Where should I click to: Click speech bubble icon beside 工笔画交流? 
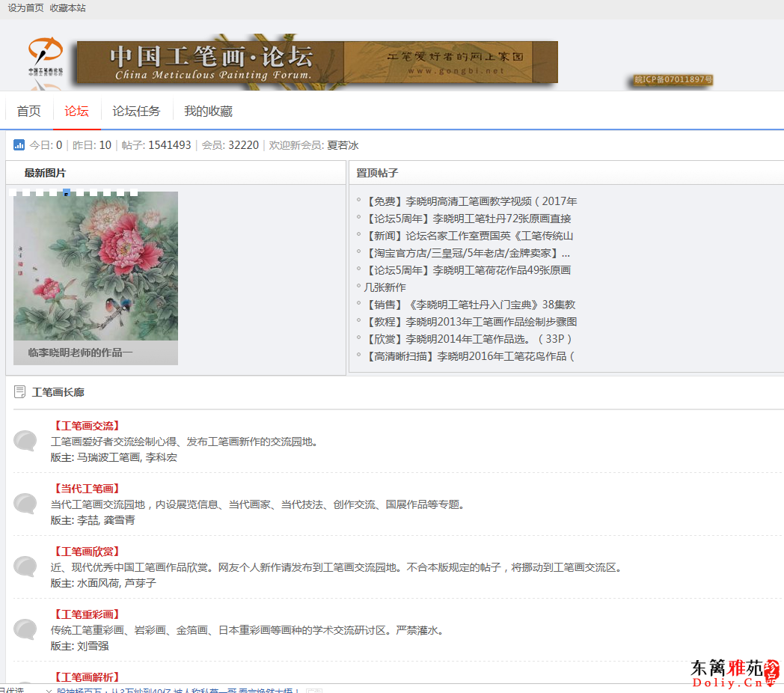click(25, 441)
